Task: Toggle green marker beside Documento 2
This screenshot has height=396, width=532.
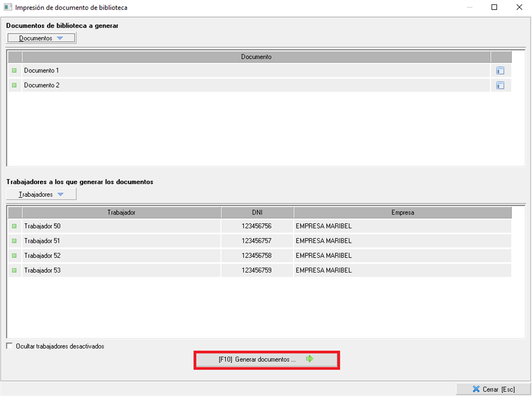Action: (x=14, y=85)
